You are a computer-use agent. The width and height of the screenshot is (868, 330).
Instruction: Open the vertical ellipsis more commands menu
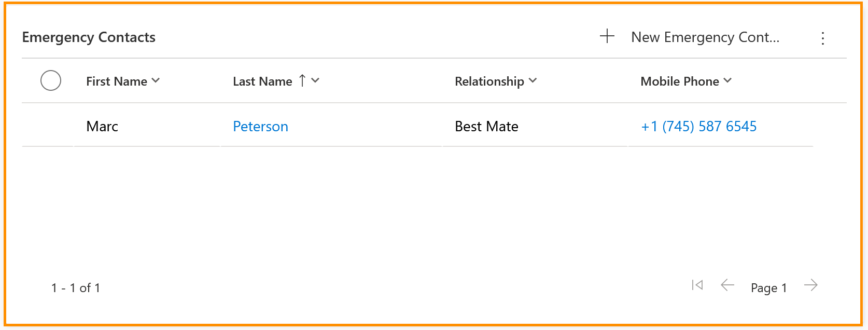pyautogui.click(x=823, y=38)
